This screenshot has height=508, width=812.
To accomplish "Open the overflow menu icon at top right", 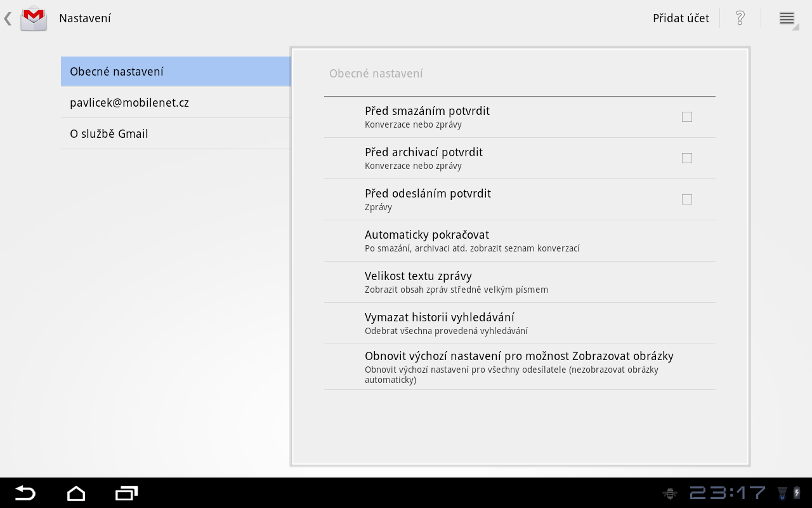I will tap(787, 18).
